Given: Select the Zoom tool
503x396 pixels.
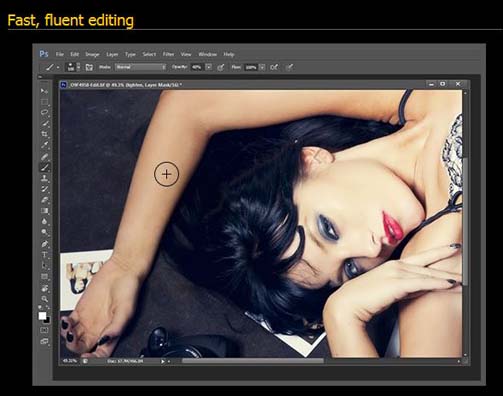Looking at the screenshot, I should pyautogui.click(x=44, y=299).
